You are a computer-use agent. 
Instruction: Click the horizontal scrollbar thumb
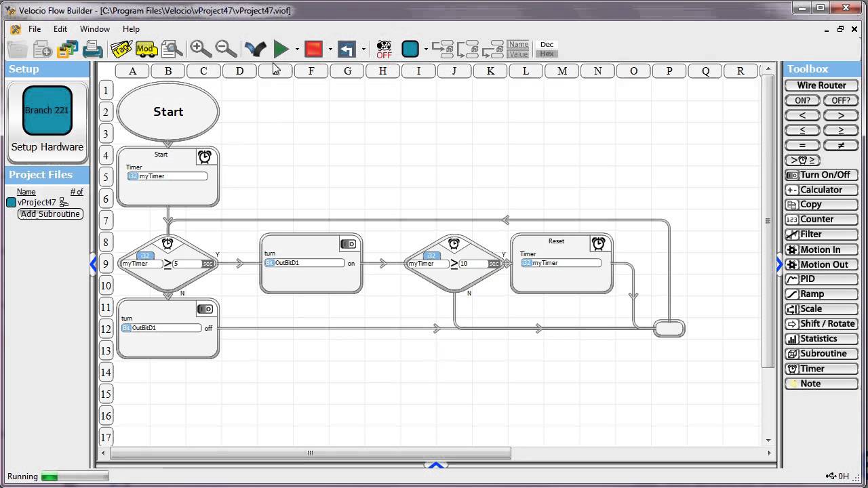(311, 453)
